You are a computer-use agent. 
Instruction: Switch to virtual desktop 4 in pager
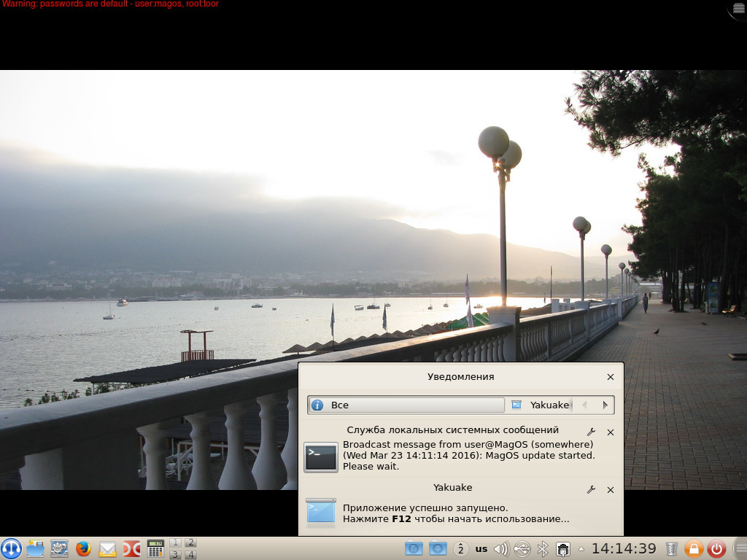(x=190, y=555)
